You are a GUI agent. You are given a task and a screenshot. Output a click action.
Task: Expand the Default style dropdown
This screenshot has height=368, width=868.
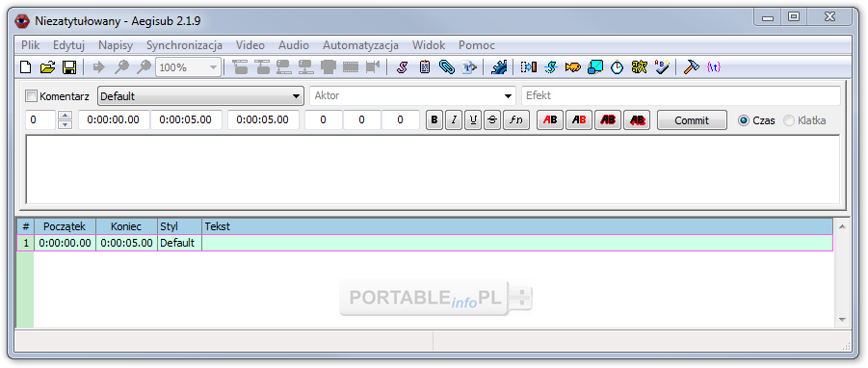[200, 95]
